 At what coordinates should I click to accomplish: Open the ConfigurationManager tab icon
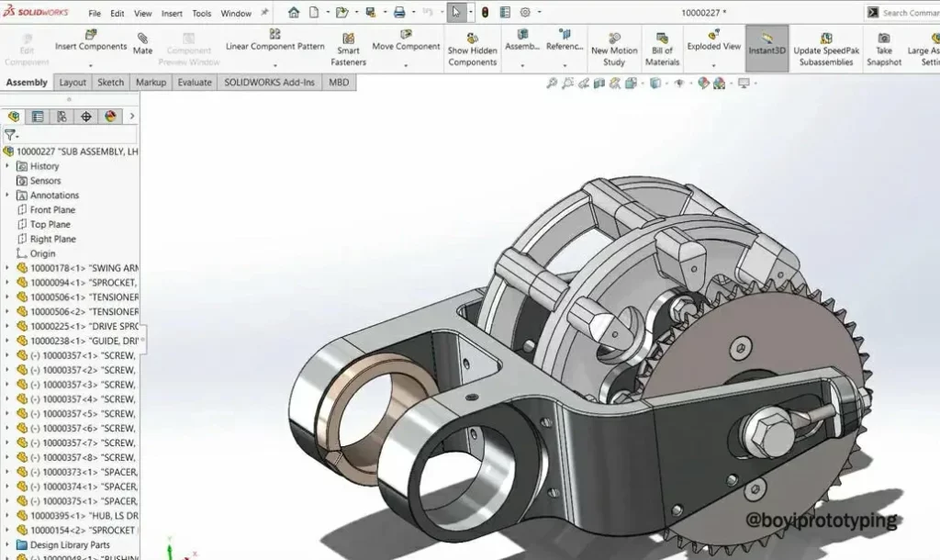(62, 117)
